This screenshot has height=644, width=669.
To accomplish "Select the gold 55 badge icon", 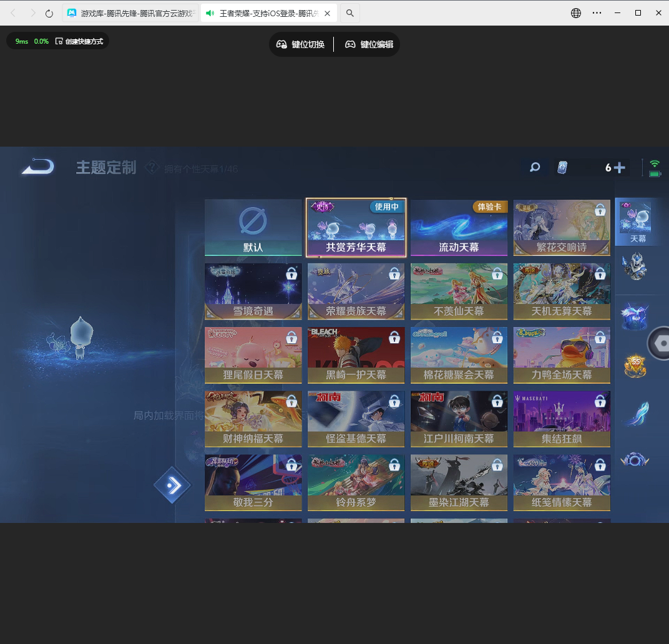I will [x=635, y=366].
